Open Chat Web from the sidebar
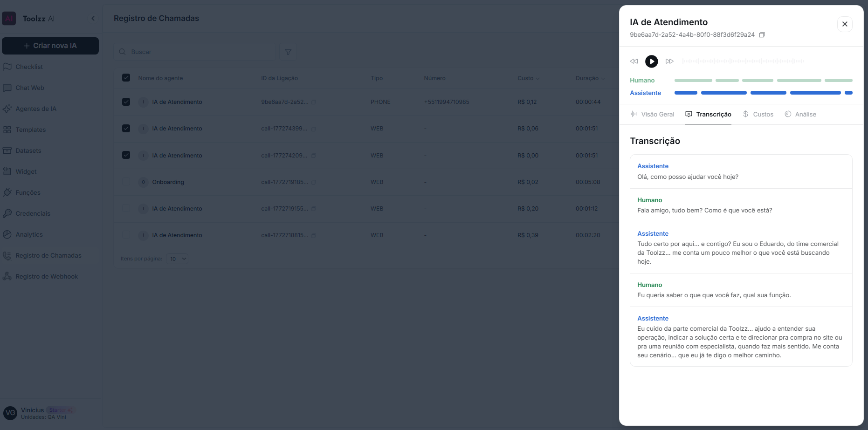The width and height of the screenshot is (868, 430). tap(30, 88)
